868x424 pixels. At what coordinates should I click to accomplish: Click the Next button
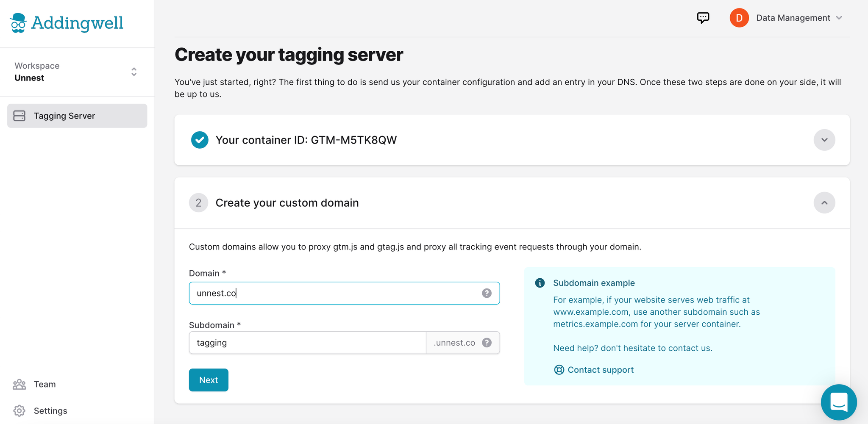[x=209, y=380]
